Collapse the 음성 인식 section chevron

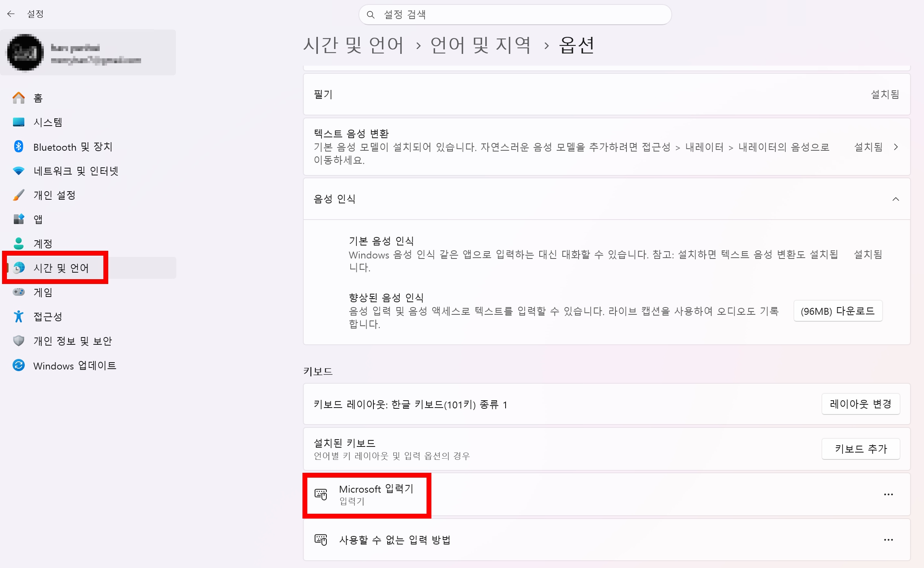click(x=896, y=199)
